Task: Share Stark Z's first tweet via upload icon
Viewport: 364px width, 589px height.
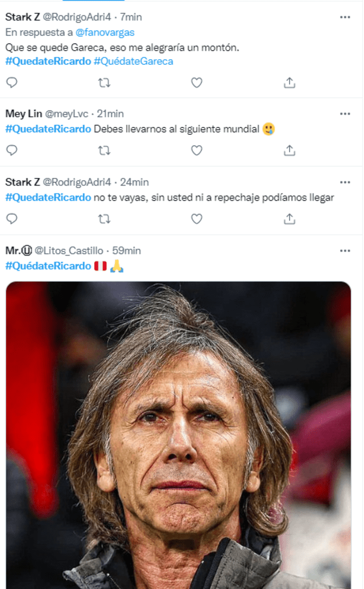Action: [289, 83]
